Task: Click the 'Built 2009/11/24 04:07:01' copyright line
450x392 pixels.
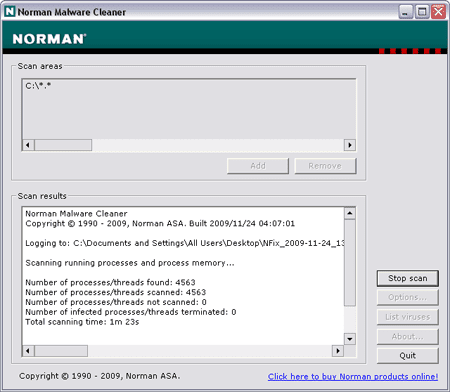Action: [160, 224]
